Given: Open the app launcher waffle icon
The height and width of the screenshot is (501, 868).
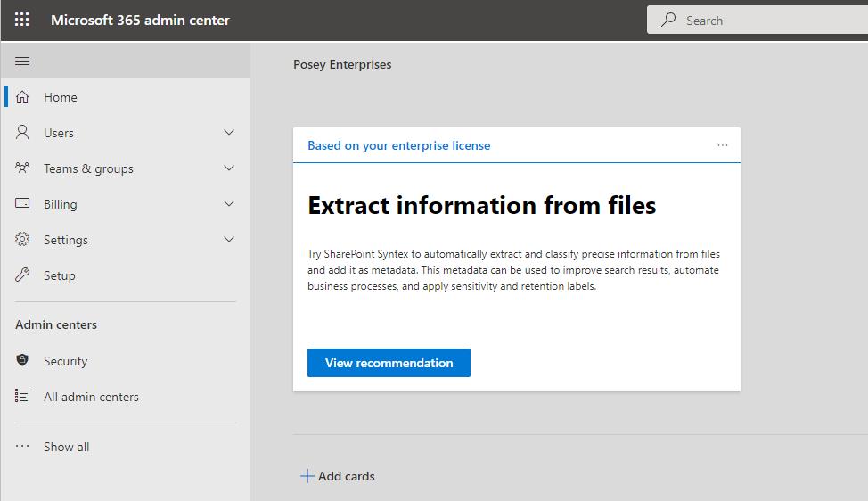Looking at the screenshot, I should coord(21,20).
